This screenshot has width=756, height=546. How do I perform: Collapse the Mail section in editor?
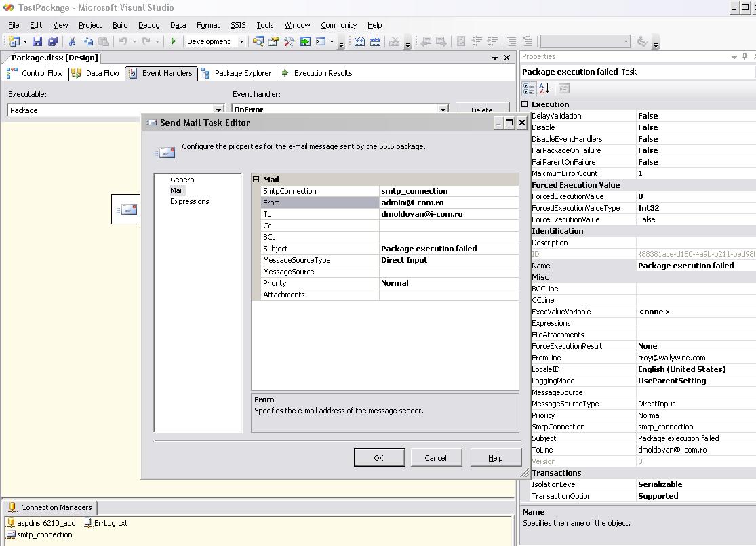click(256, 180)
